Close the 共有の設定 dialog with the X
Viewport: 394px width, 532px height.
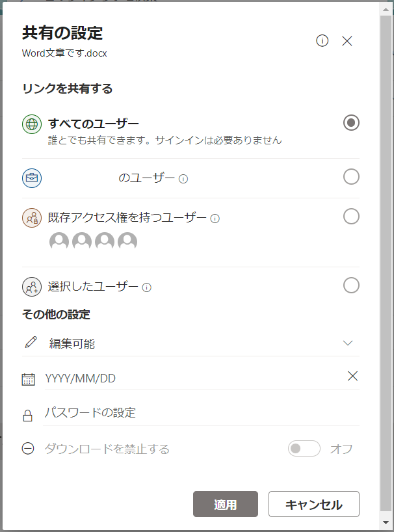pyautogui.click(x=347, y=41)
